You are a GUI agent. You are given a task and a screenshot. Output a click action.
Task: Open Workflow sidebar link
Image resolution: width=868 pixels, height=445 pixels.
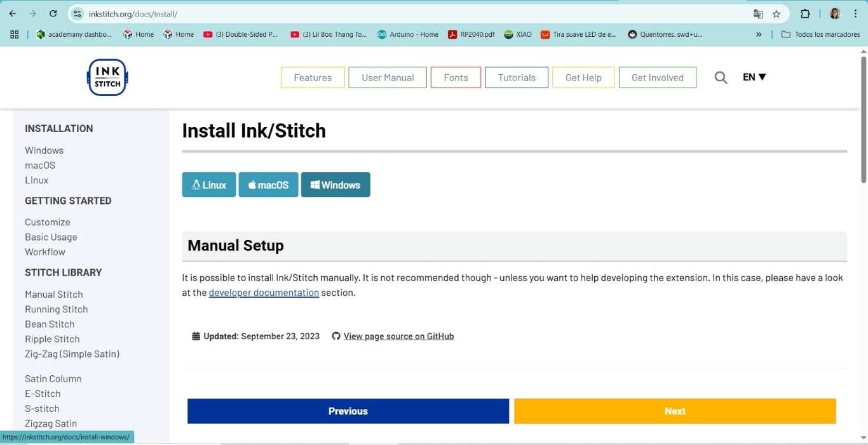[45, 252]
